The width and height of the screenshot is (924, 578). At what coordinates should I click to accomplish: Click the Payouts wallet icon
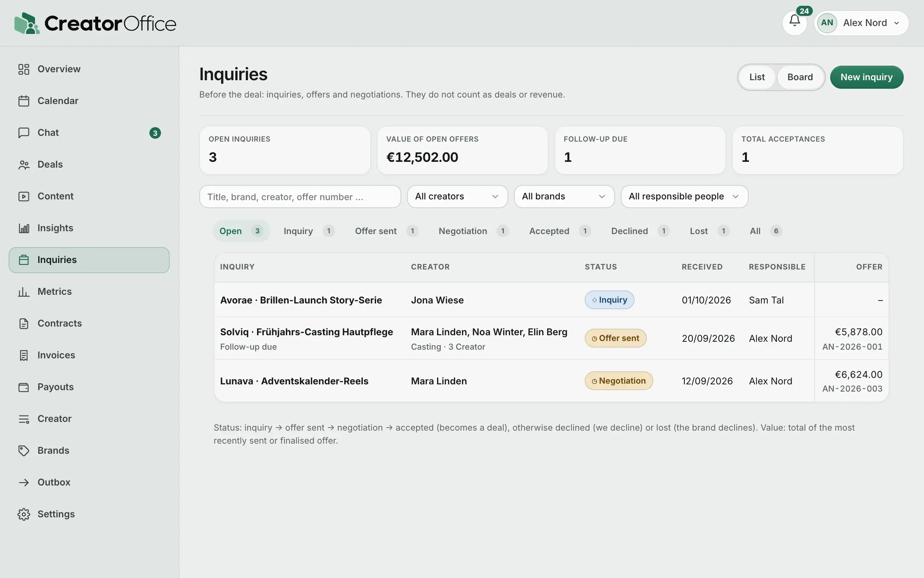point(24,387)
